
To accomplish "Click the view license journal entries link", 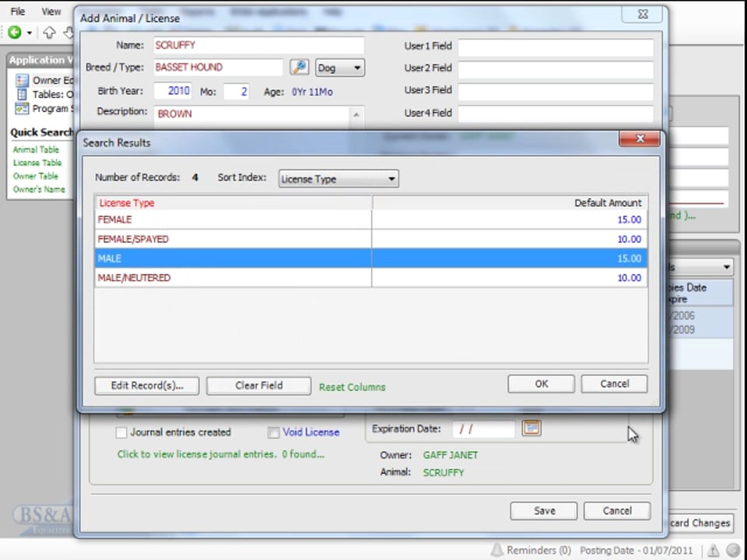I will point(220,454).
